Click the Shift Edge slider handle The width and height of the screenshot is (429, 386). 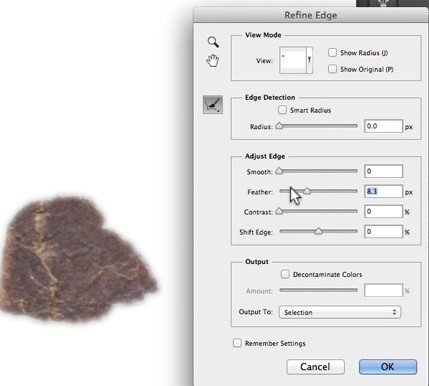pos(319,231)
